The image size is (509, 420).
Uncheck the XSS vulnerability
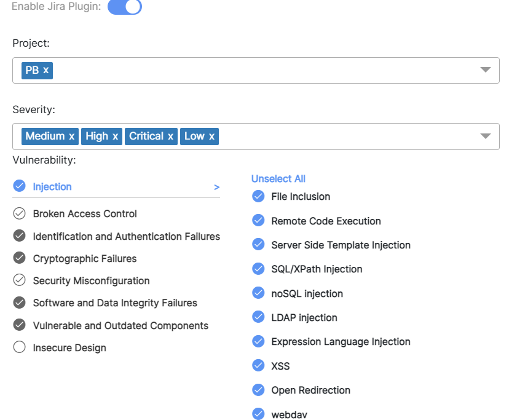pyautogui.click(x=258, y=365)
